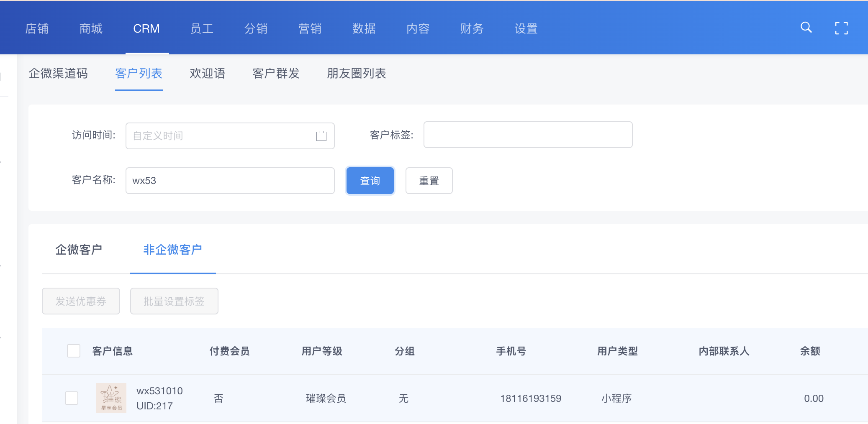The height and width of the screenshot is (424, 868).
Task: Open 朋友圈列表 tab
Action: pos(356,74)
